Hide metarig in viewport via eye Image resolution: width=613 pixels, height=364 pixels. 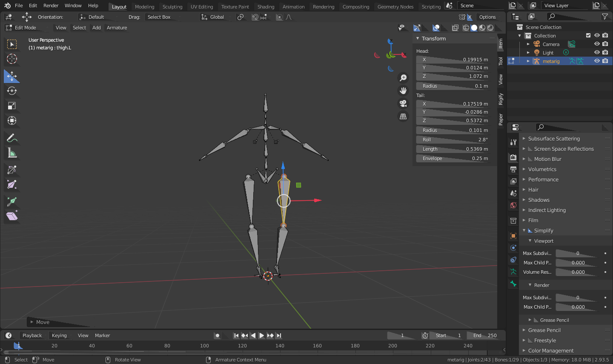(x=597, y=61)
